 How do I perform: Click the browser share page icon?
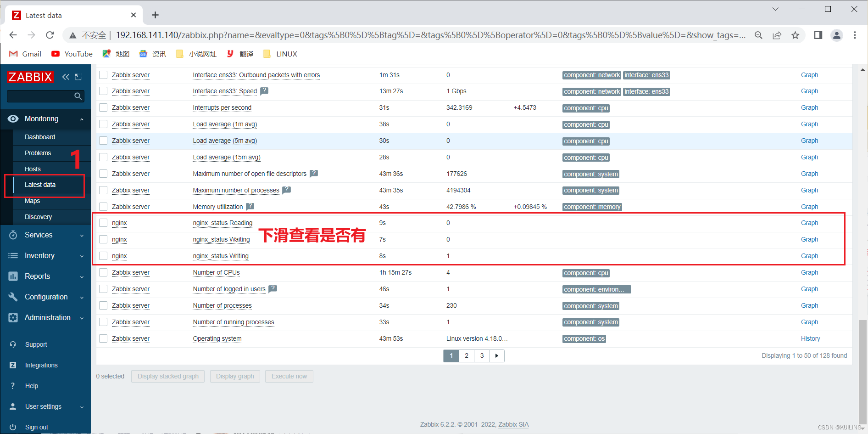click(777, 35)
